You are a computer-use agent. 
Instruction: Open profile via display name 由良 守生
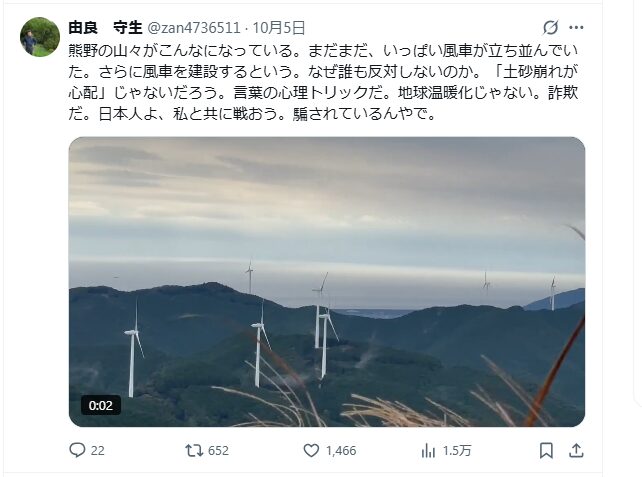click(x=105, y=28)
